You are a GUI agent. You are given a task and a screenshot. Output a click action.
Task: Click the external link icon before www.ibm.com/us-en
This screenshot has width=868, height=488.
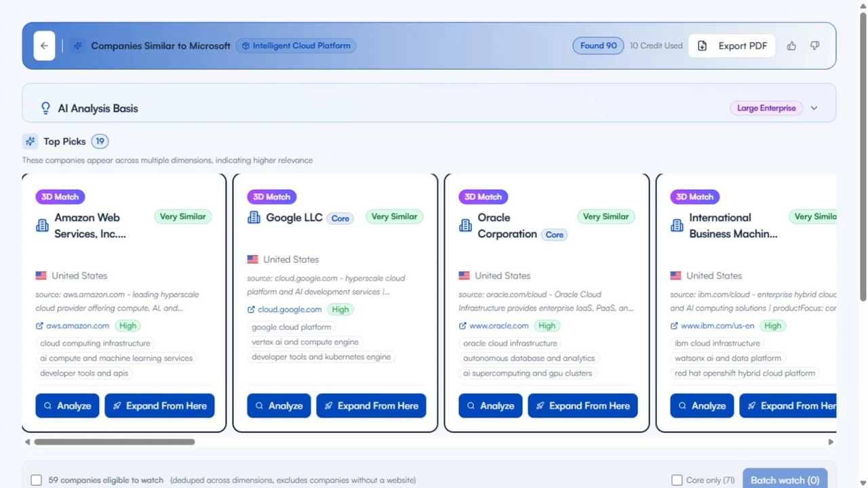pyautogui.click(x=674, y=326)
